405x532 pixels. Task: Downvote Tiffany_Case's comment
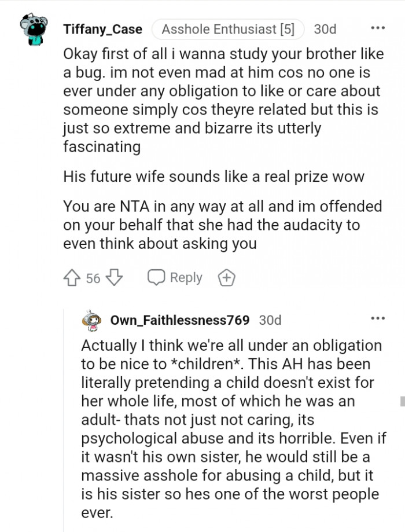[115, 278]
